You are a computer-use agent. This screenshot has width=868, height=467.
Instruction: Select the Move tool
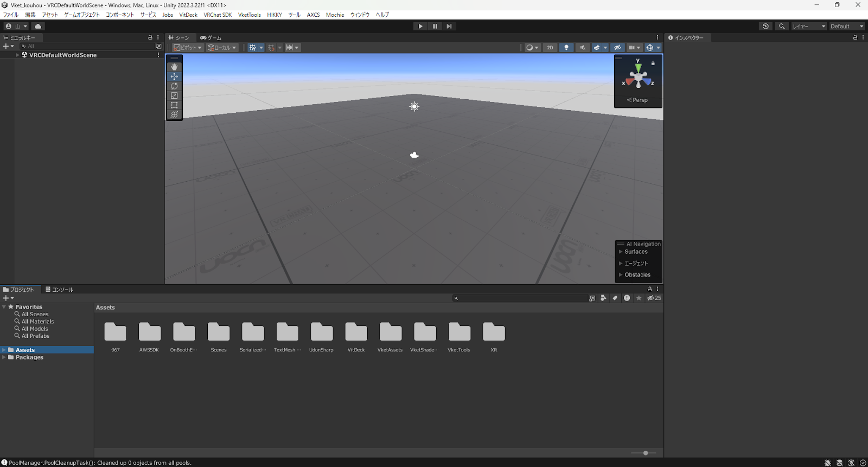174,76
